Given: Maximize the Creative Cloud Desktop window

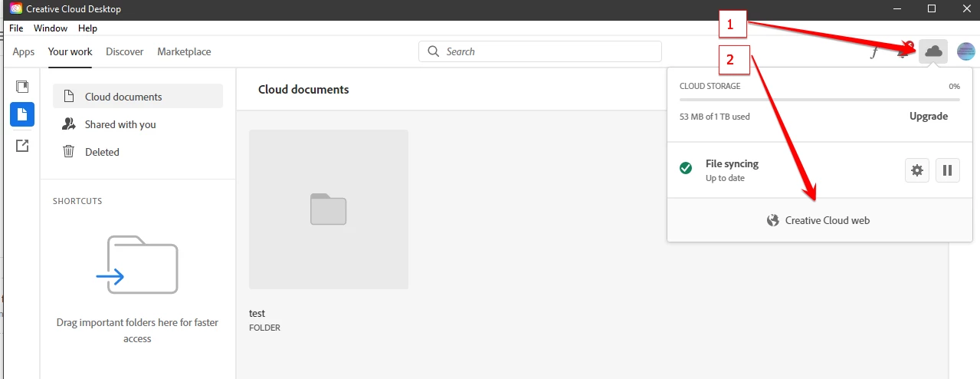Looking at the screenshot, I should pos(932,8).
